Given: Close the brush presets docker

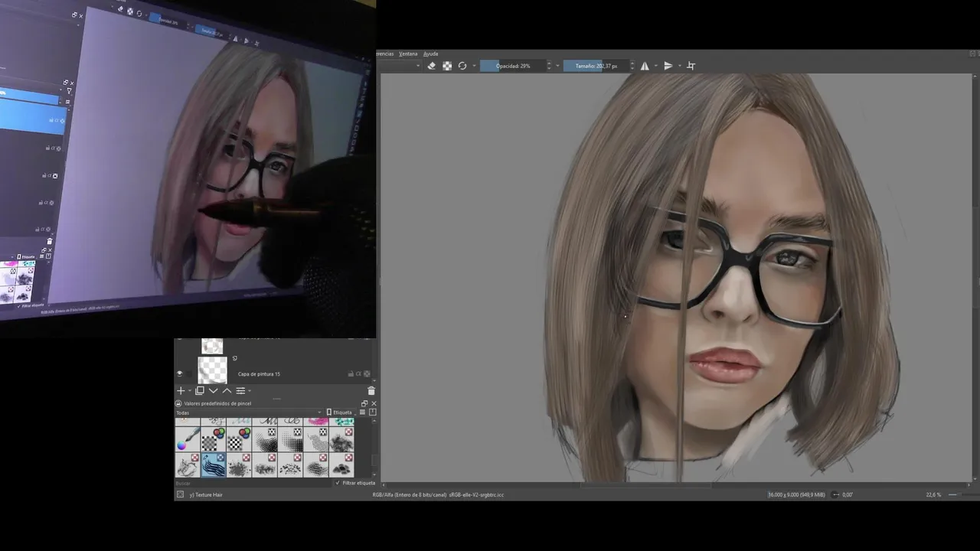Looking at the screenshot, I should pos(374,403).
